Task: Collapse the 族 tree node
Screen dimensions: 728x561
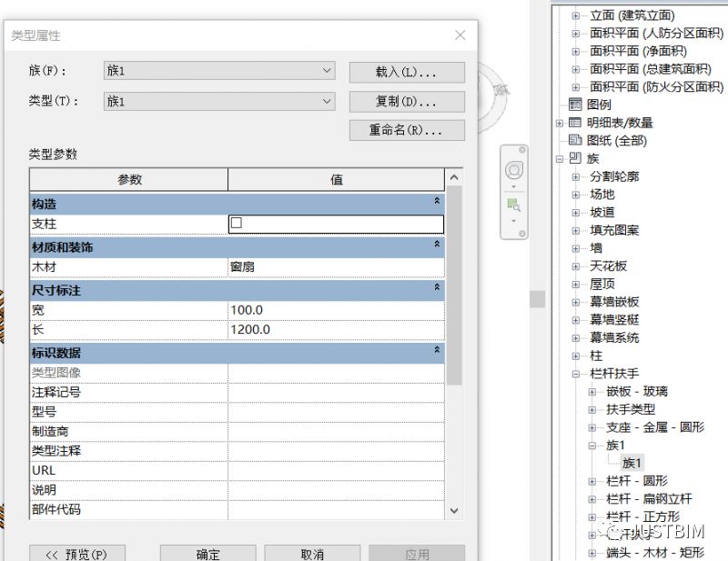Action: tap(560, 159)
